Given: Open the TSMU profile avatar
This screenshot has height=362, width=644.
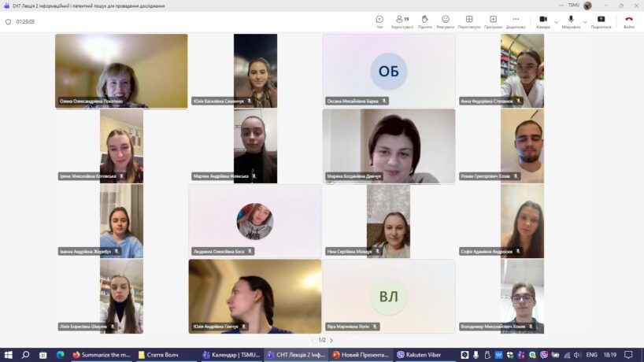Looking at the screenshot, I should coord(587,6).
